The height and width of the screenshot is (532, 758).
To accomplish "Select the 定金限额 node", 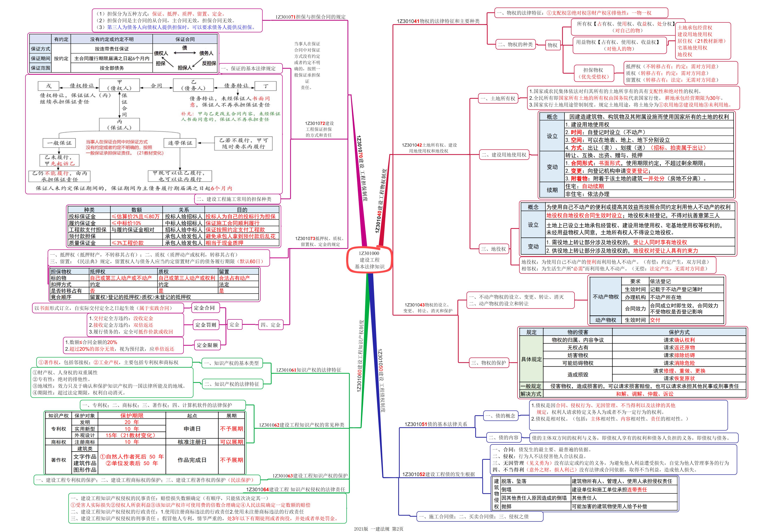I will pyautogui.click(x=207, y=345).
